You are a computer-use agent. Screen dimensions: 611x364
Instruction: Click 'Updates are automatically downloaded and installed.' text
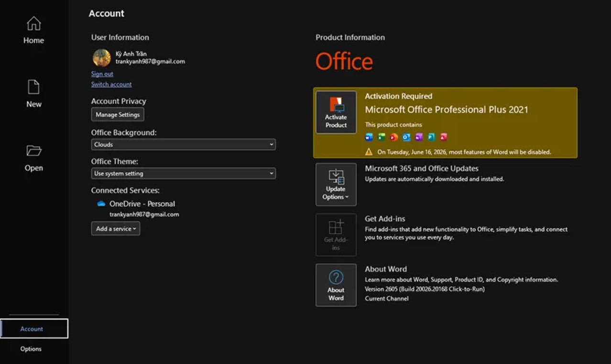click(x=435, y=179)
